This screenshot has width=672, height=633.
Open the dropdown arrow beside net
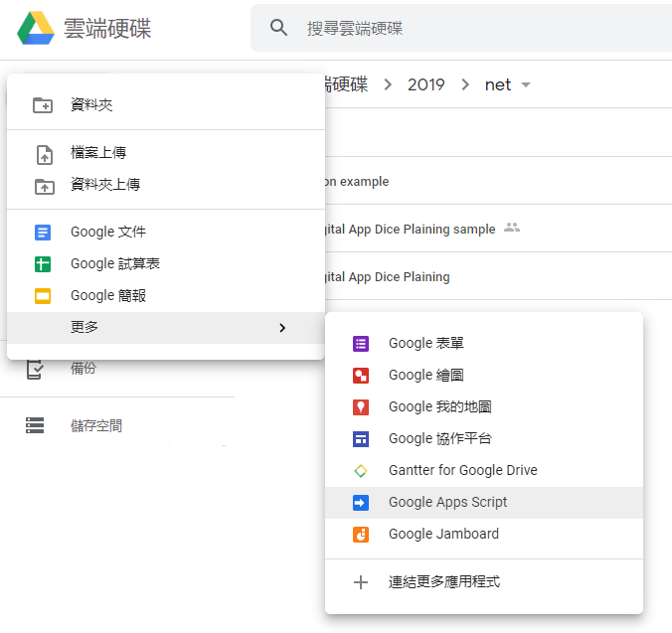[x=526, y=84]
